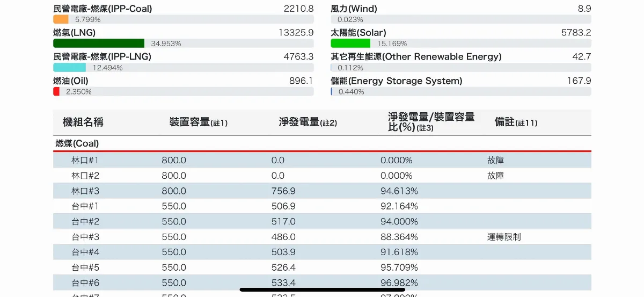
Task: Click the 備註(註11) column header
Action: click(516, 122)
